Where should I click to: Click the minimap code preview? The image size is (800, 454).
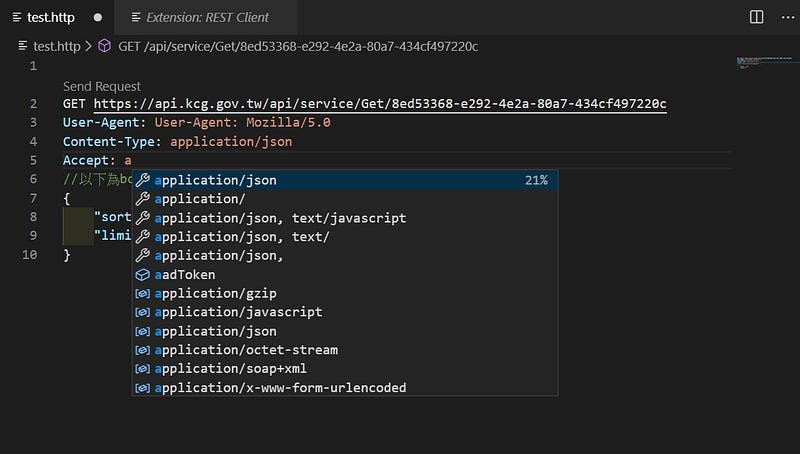pyautogui.click(x=760, y=64)
